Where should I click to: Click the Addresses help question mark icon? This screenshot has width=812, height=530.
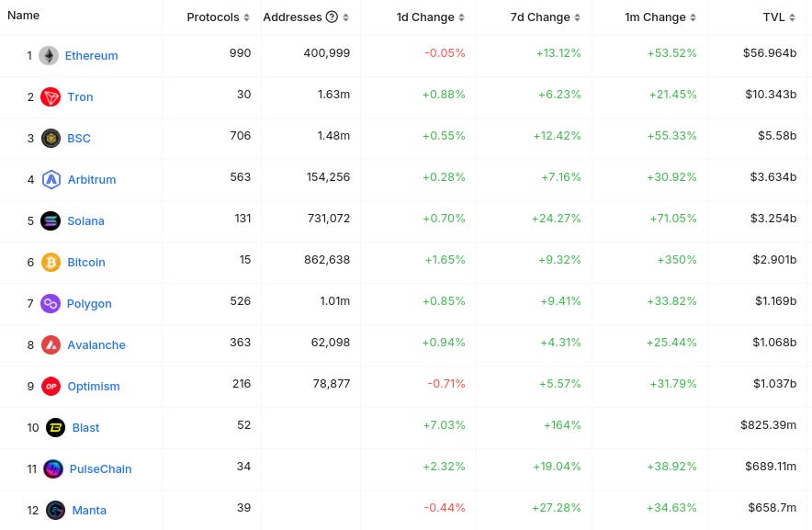pyautogui.click(x=332, y=17)
